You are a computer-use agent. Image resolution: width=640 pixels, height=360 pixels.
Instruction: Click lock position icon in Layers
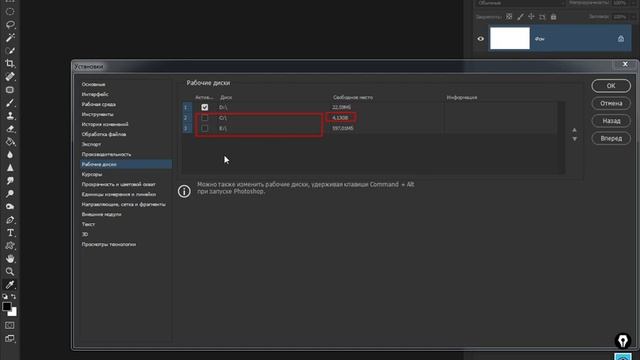(531, 17)
